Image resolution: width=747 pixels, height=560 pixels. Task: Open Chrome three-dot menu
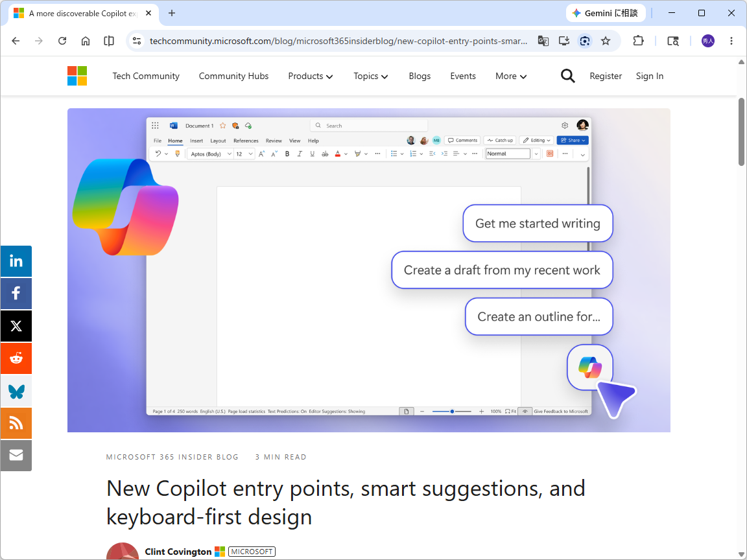[731, 41]
